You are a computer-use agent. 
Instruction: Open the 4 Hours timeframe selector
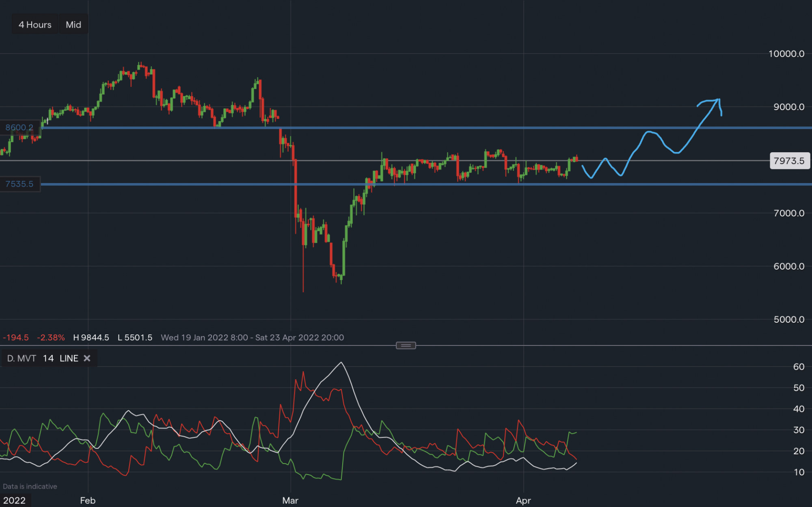click(35, 25)
